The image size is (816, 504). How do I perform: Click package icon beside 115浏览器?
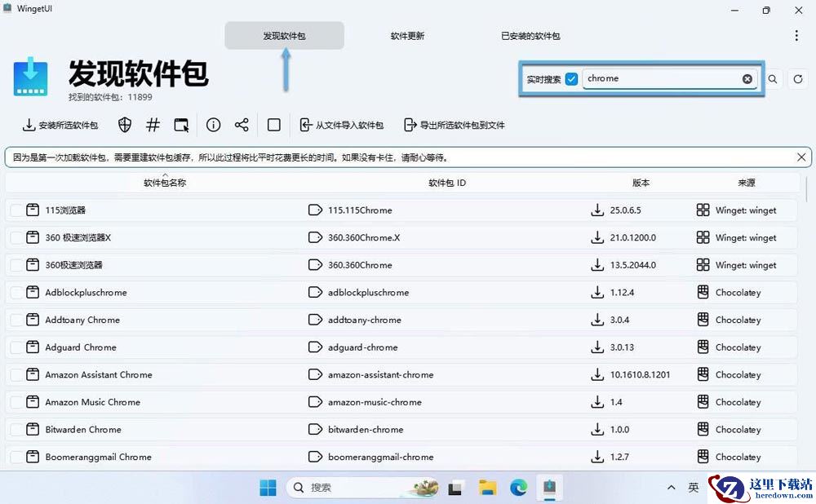click(x=33, y=210)
